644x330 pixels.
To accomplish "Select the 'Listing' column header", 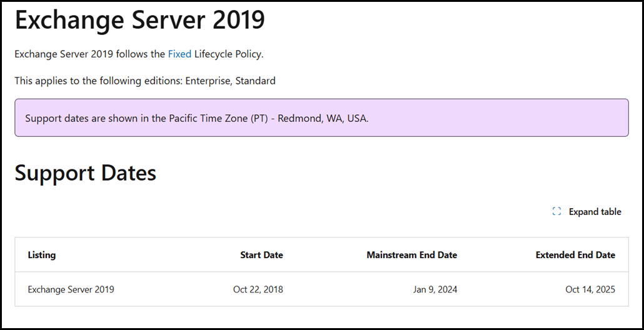I will point(42,255).
